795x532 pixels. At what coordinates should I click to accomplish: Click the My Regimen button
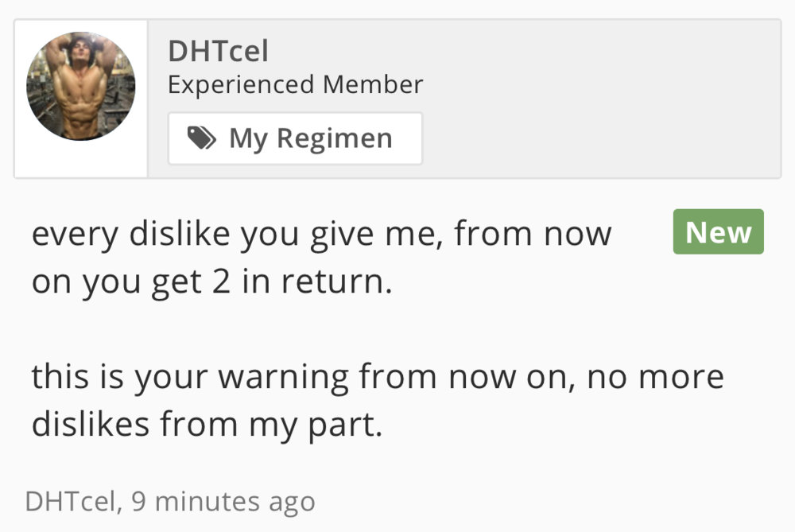(295, 138)
